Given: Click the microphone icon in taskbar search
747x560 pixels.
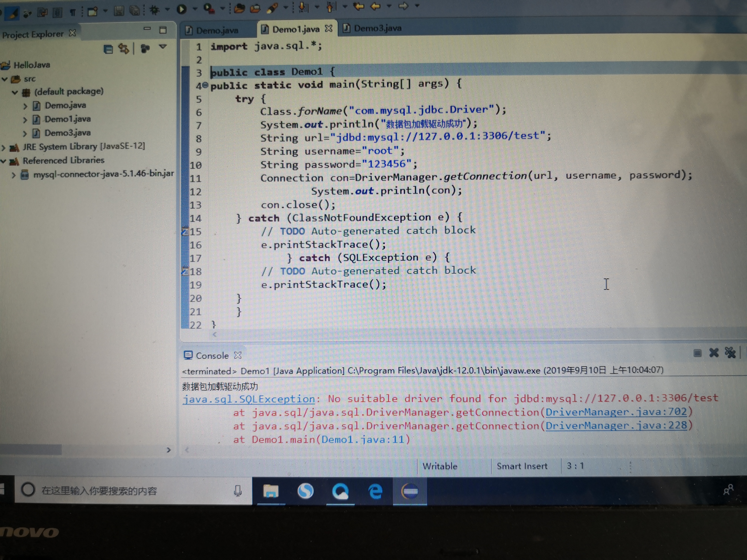Looking at the screenshot, I should [x=238, y=491].
